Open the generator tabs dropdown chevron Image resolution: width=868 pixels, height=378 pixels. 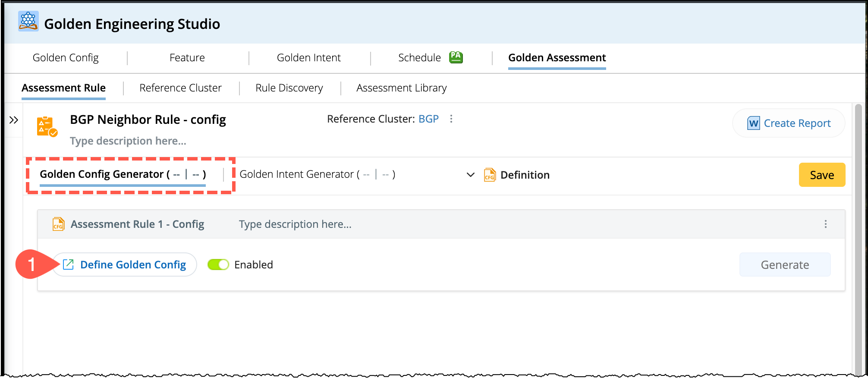click(471, 175)
